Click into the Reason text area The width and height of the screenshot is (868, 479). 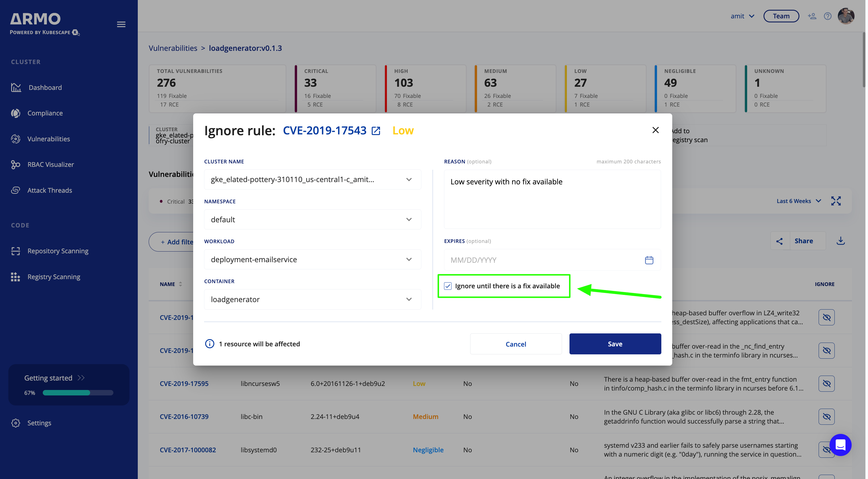point(552,202)
